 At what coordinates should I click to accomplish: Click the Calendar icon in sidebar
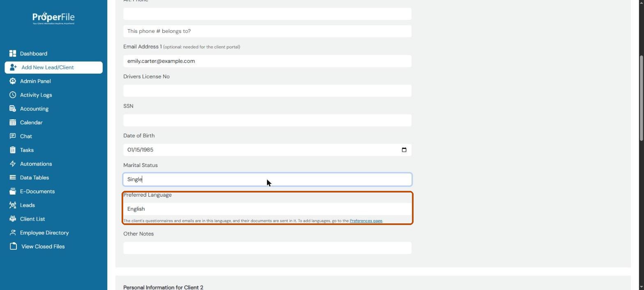tap(13, 123)
